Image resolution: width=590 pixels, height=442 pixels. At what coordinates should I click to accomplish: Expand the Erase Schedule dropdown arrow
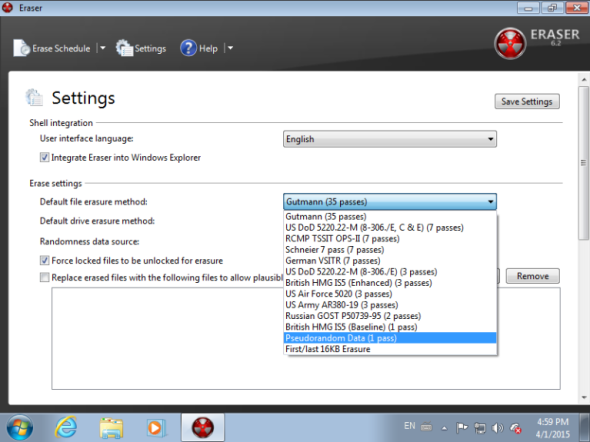pyautogui.click(x=102, y=48)
